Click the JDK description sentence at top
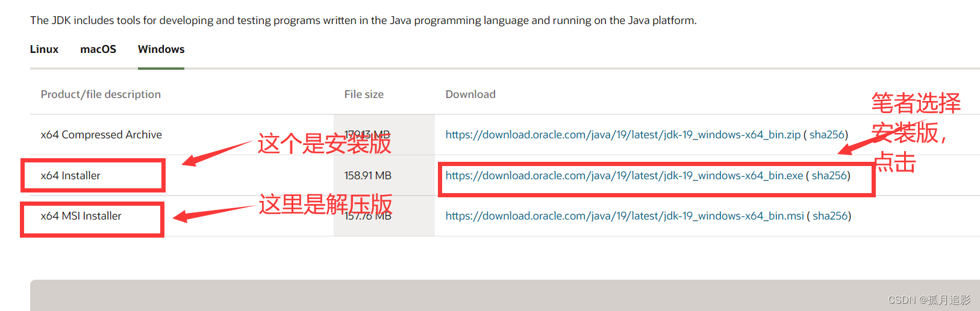The width and height of the screenshot is (980, 311). pyautogui.click(x=363, y=20)
